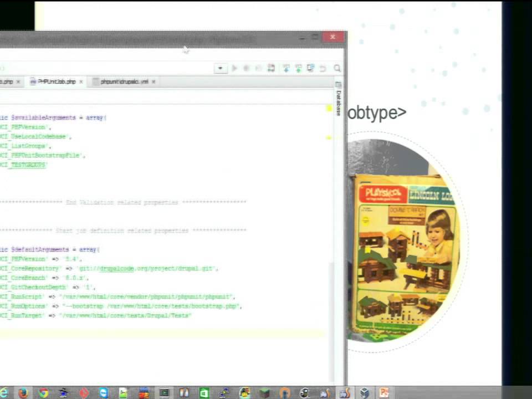Click the toolbar icon right of the disabled run controls
This screenshot has height=399, width=532.
[271, 68]
